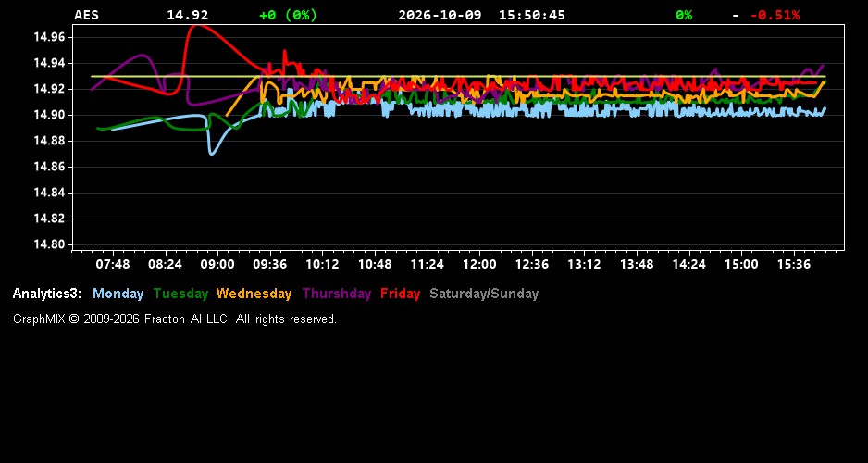868x463 pixels.
Task: Select Tuesday in the legend
Action: [181, 294]
